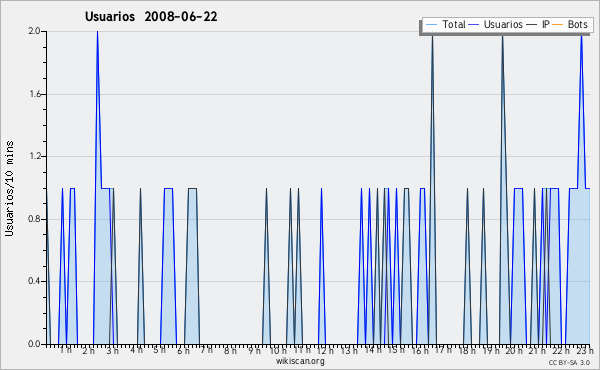Click the y-axis label 'Usuarios/10 mins'
The width and height of the screenshot is (600, 370).
pos(9,188)
